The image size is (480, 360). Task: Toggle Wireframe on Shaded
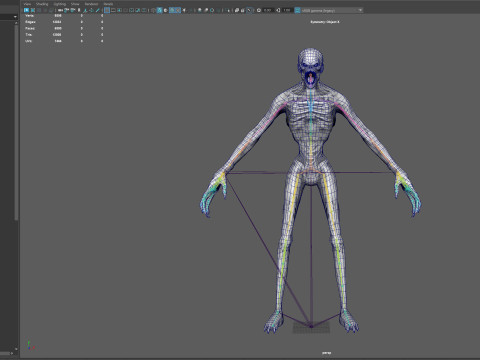(x=172, y=10)
